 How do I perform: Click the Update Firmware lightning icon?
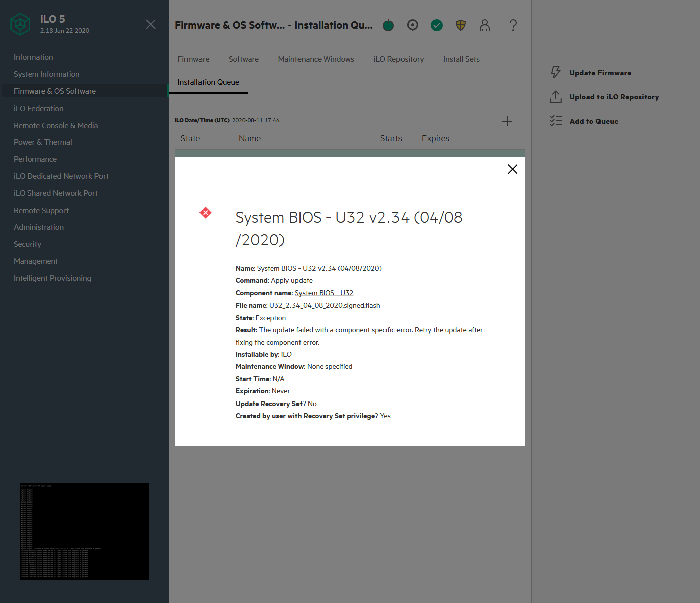pyautogui.click(x=556, y=73)
